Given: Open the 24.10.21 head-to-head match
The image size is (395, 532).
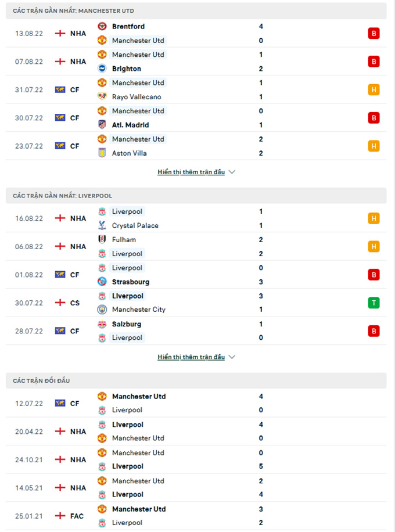Looking at the screenshot, I should 198,459.
